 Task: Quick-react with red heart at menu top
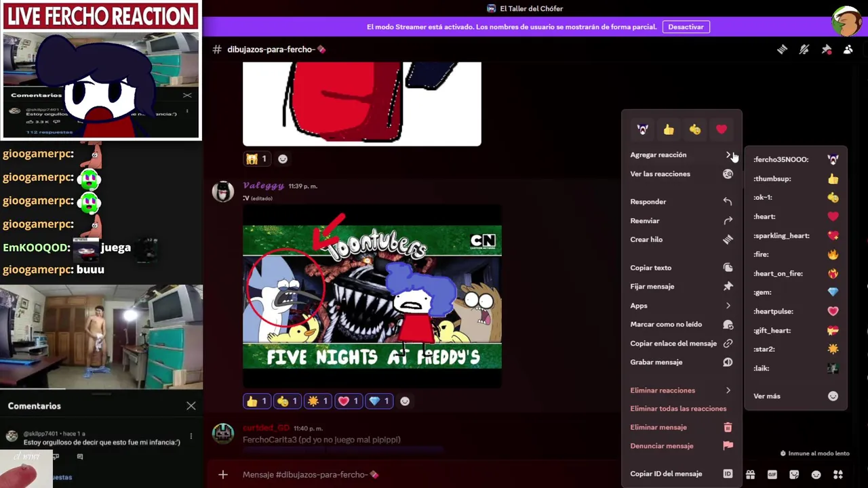coord(722,129)
